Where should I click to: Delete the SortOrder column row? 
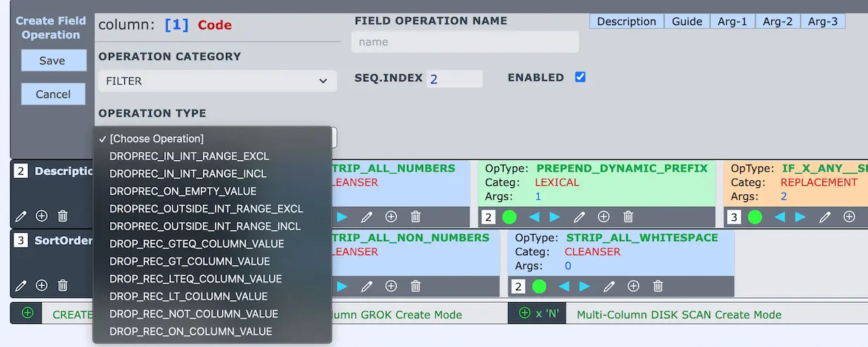pyautogui.click(x=62, y=285)
